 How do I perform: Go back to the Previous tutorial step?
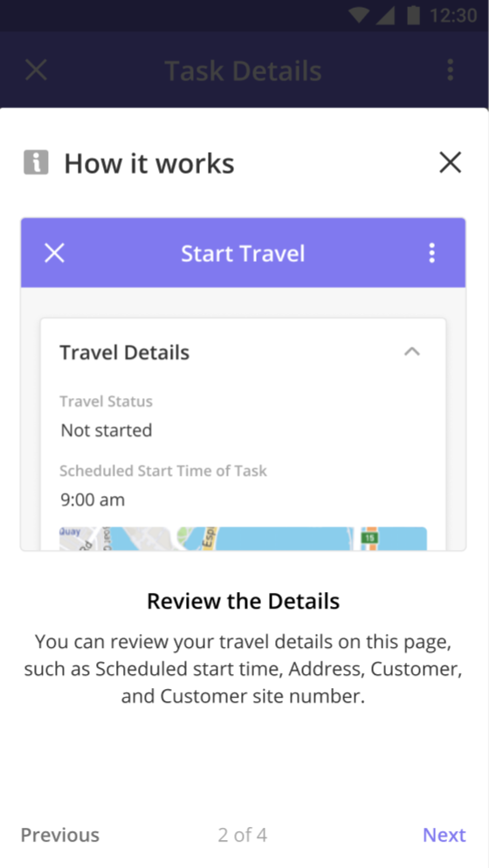(59, 835)
